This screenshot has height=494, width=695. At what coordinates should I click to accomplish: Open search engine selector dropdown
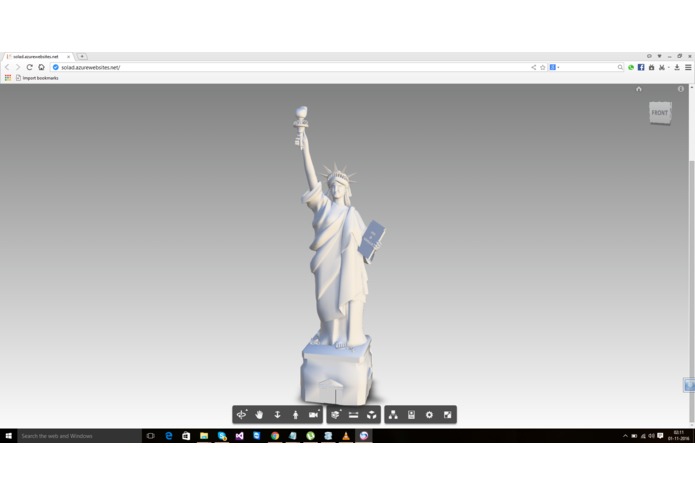tap(554, 67)
